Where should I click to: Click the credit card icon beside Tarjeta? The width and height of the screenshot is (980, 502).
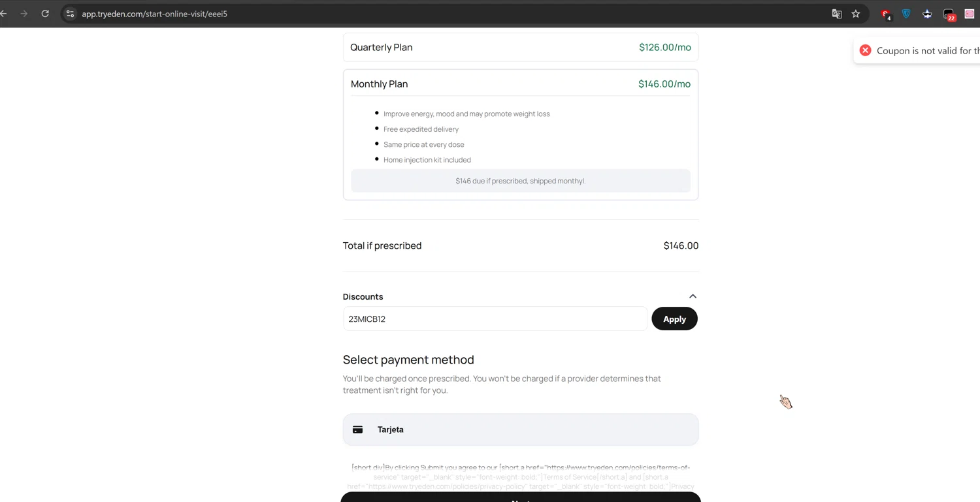[357, 430]
